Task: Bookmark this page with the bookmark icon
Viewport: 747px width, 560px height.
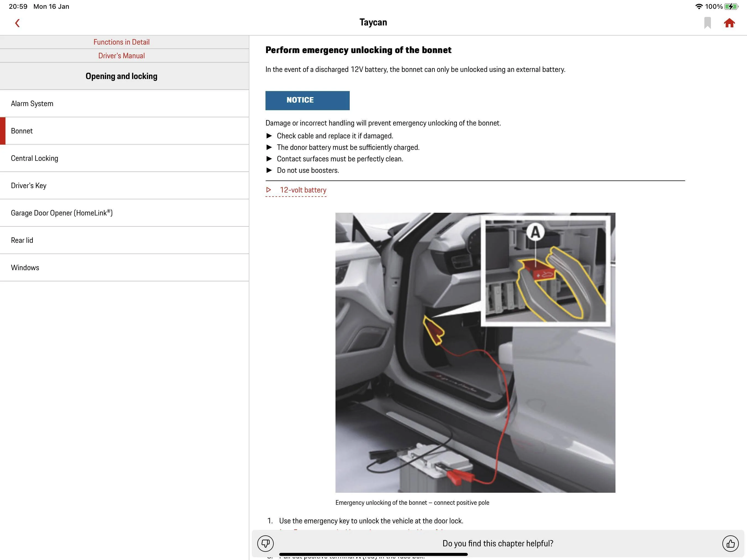Action: click(x=707, y=23)
